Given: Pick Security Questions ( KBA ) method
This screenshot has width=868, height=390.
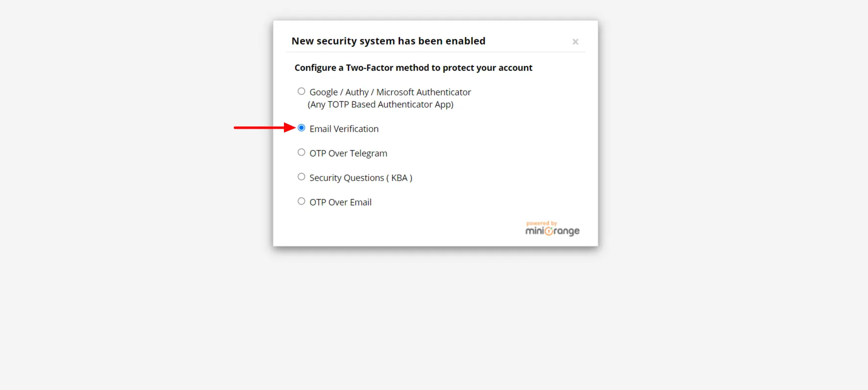Looking at the screenshot, I should (301, 176).
